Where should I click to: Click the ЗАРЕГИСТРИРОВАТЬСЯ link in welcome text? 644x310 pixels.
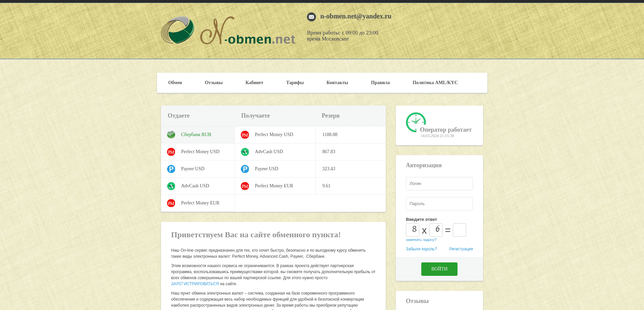pos(195,284)
